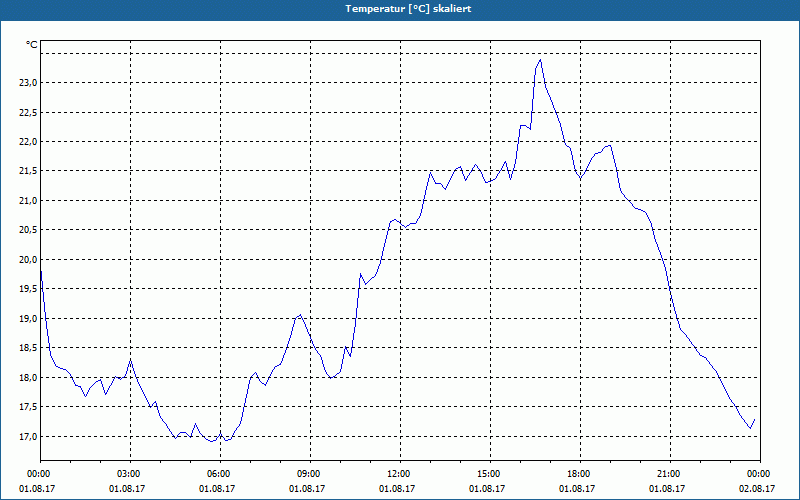Click the 18,5 y-axis label

coord(28,348)
